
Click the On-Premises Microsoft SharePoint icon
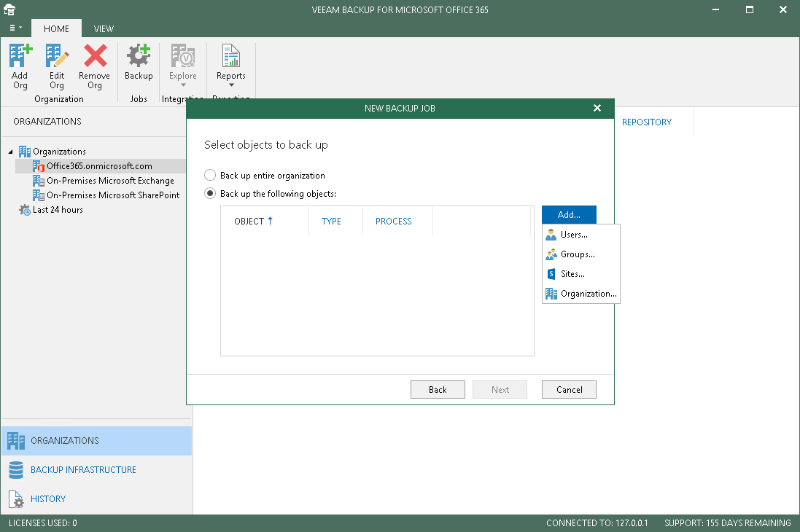point(38,195)
